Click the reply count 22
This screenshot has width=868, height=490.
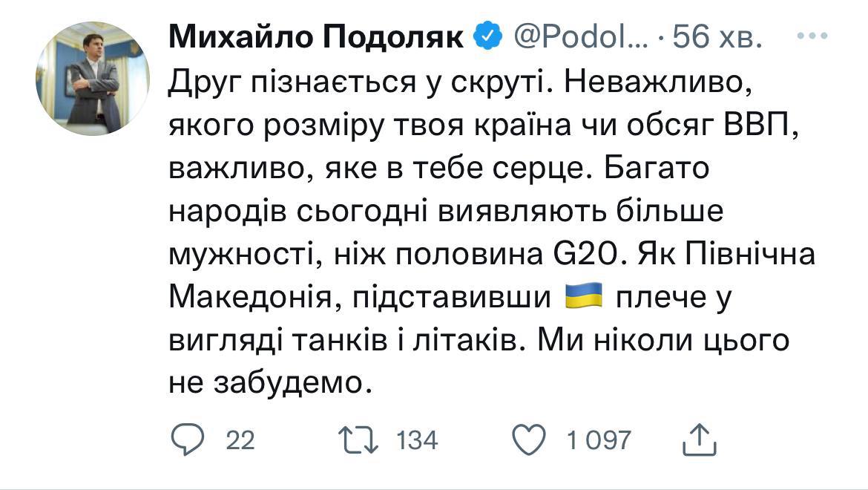tap(240, 440)
